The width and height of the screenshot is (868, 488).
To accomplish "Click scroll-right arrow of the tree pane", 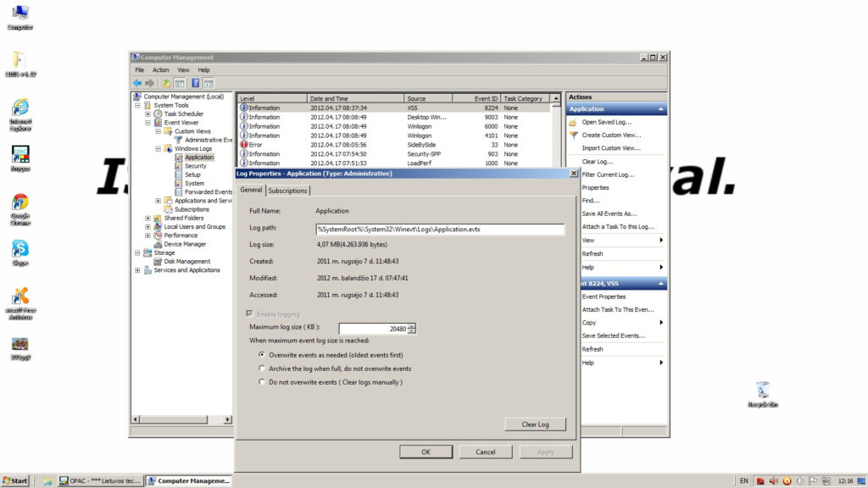I will pos(227,419).
